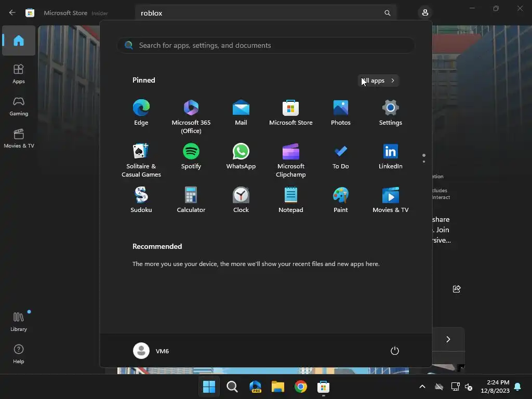Open taskbar Search
The height and width of the screenshot is (399, 532).
[x=232, y=387]
